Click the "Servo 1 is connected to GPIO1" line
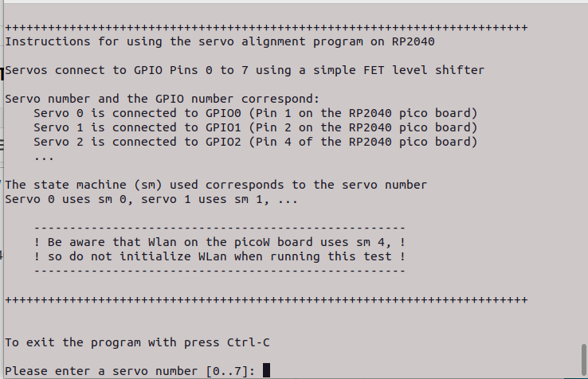588x379 pixels. click(255, 127)
